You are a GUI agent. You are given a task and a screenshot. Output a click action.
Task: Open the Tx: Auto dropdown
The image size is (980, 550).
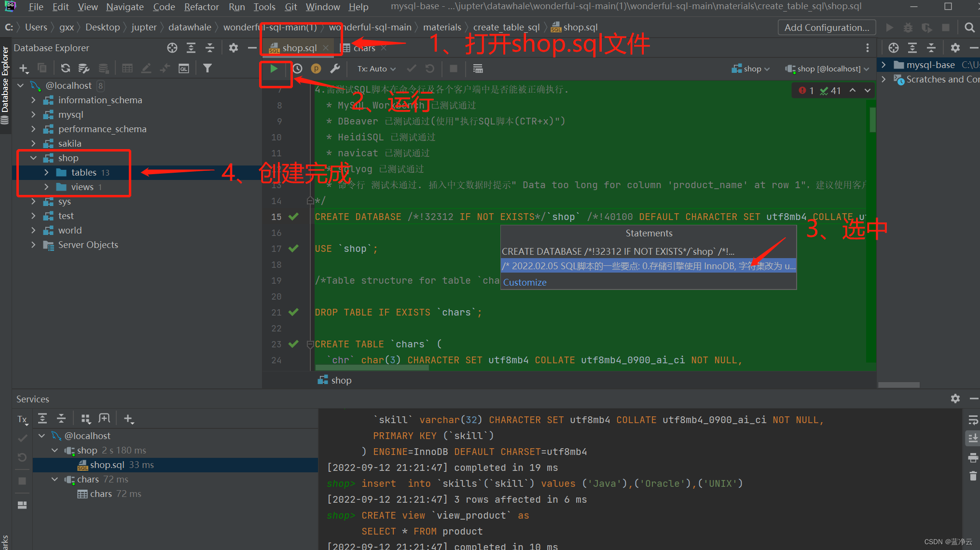click(376, 69)
